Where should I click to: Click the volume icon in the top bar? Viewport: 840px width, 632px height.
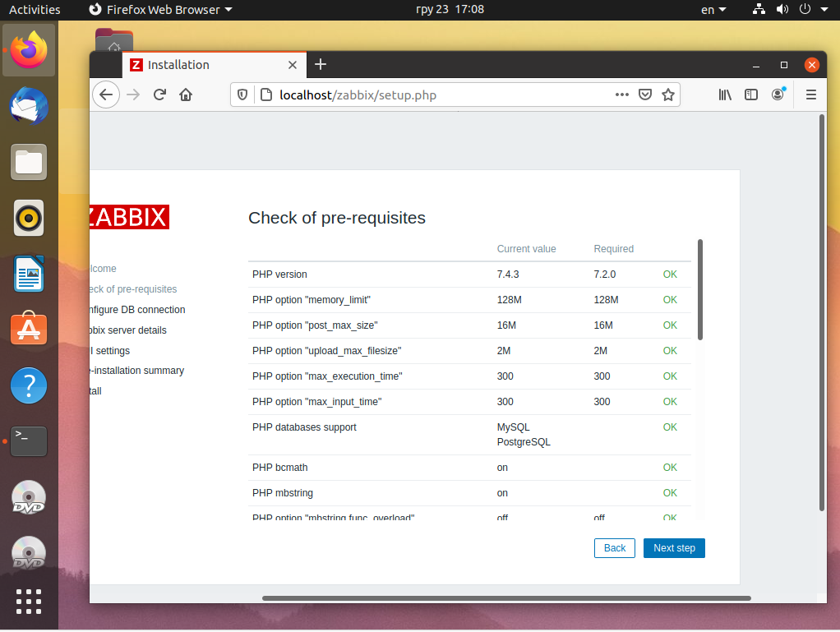pyautogui.click(x=782, y=9)
